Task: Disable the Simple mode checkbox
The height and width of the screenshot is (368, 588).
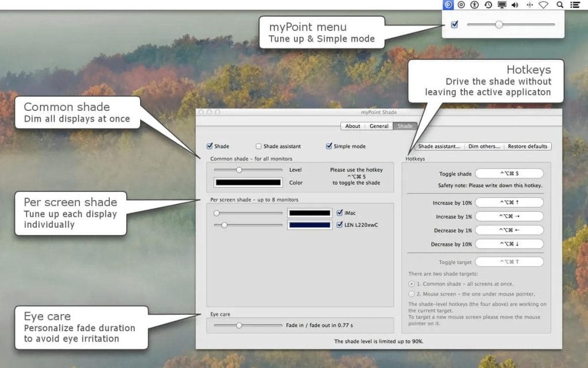Action: click(329, 145)
